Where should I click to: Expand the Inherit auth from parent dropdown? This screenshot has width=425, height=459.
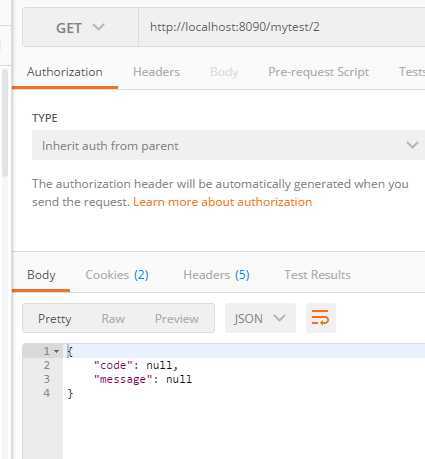point(228,145)
